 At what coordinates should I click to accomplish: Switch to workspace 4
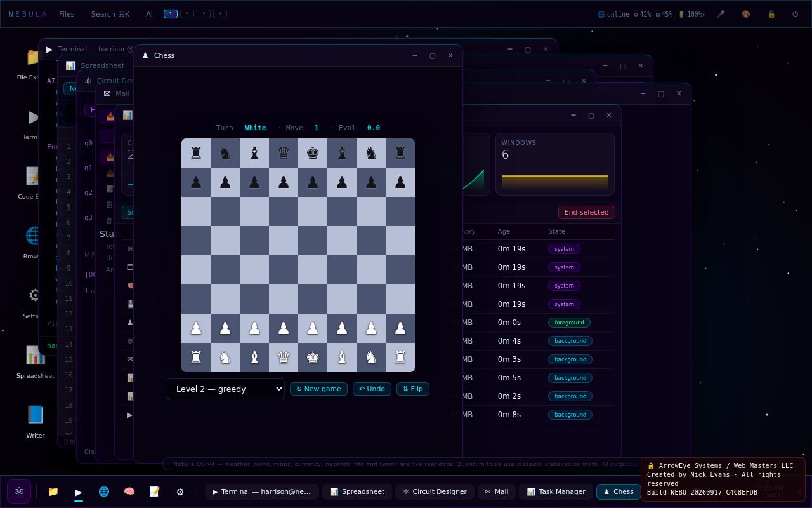coord(220,14)
